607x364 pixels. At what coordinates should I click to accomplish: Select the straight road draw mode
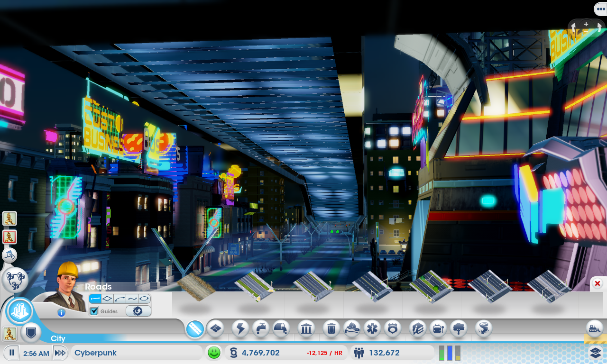(95, 299)
